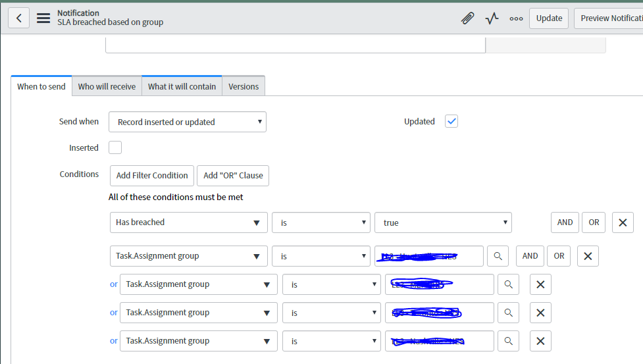Open the hamburger context menu
This screenshot has height=364, width=643.
pyautogui.click(x=43, y=18)
